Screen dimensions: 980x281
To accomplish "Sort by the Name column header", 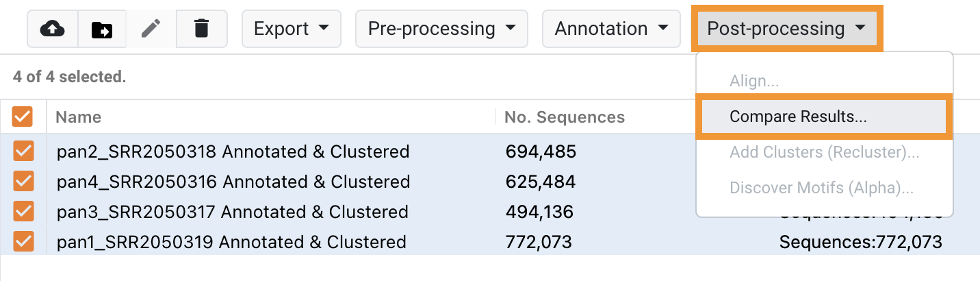I will click(x=79, y=117).
